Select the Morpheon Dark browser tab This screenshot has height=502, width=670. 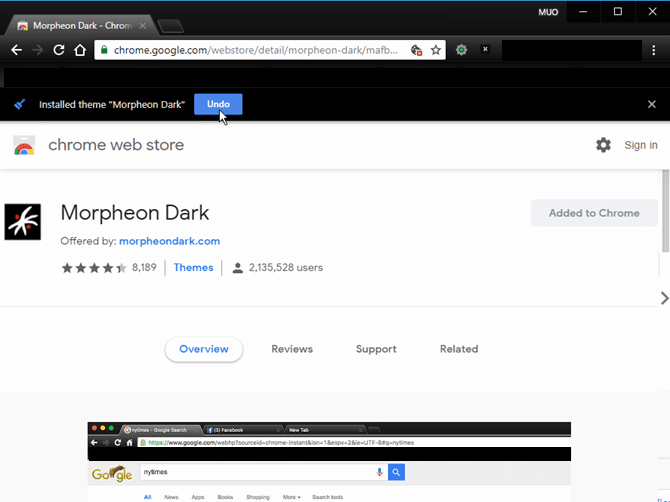(81, 26)
